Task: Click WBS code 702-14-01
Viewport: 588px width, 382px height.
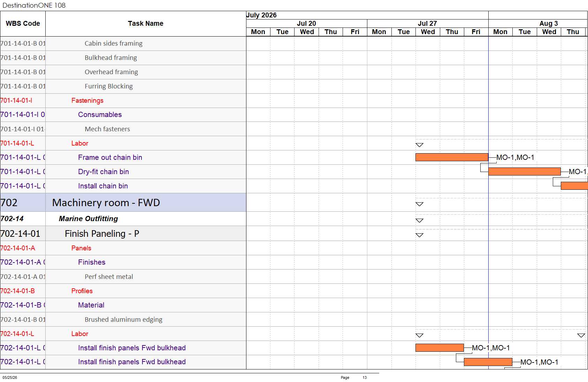Action: 20,234
